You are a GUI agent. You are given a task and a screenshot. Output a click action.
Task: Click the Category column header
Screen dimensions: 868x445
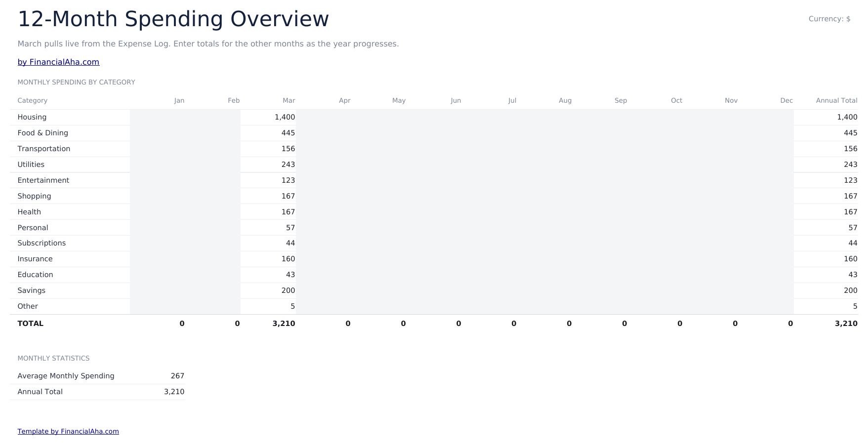[x=33, y=100]
